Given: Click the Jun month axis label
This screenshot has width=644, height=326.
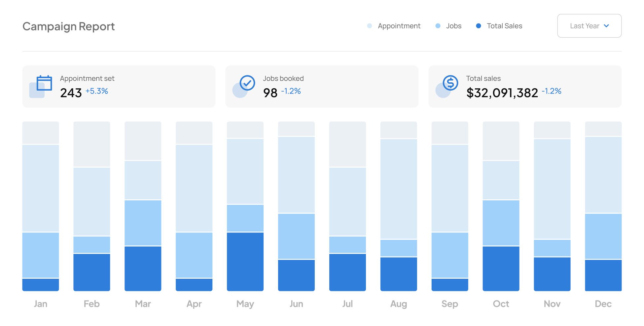Looking at the screenshot, I should (x=296, y=304).
